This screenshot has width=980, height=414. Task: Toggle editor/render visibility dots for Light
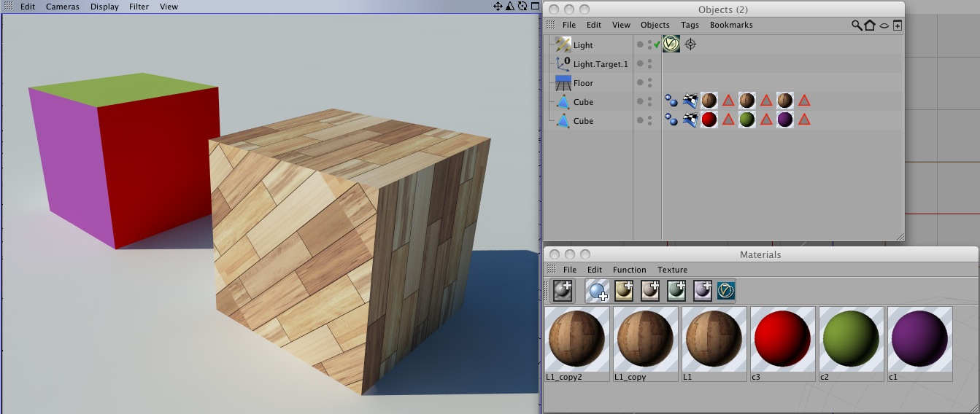[x=649, y=44]
